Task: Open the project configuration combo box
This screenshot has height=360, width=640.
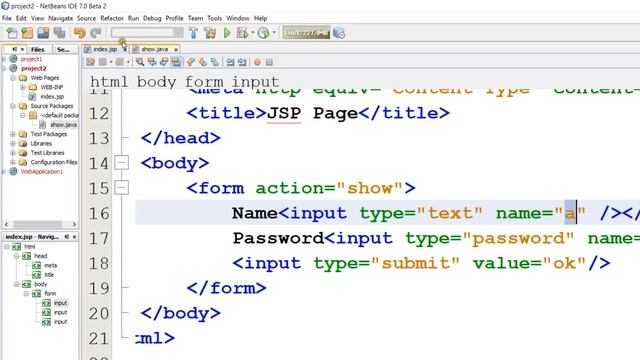Action: click(147, 33)
